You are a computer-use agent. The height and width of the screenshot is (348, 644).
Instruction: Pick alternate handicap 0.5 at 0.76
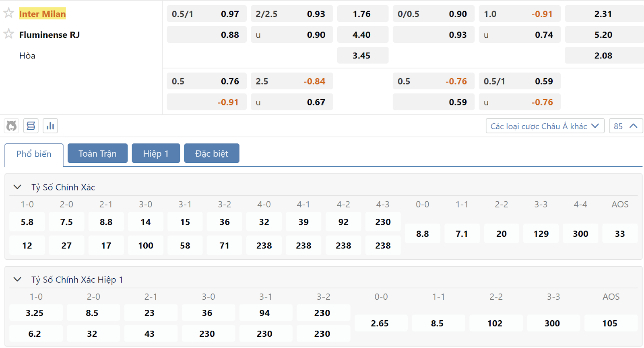tap(206, 81)
